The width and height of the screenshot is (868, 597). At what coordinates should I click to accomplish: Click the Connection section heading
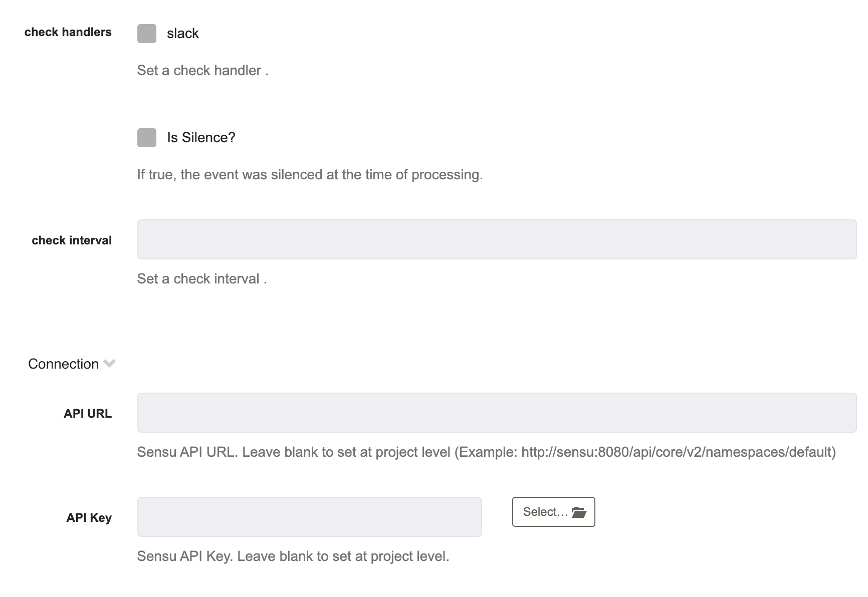coord(63,364)
